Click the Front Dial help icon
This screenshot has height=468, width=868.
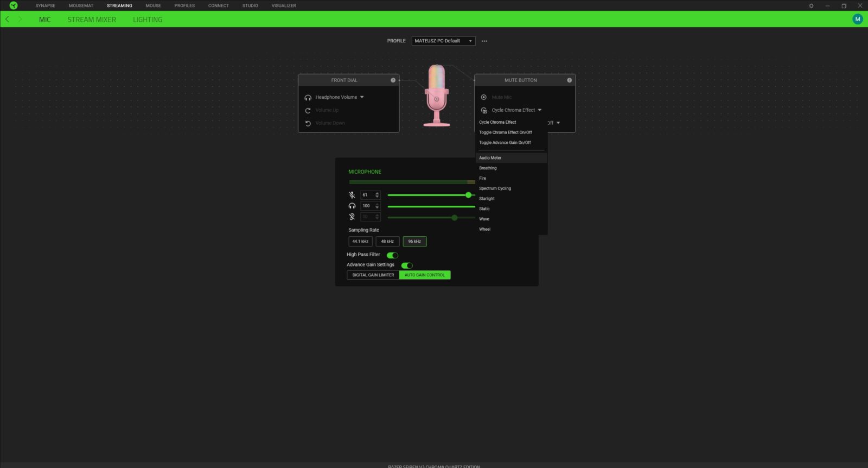click(x=393, y=80)
